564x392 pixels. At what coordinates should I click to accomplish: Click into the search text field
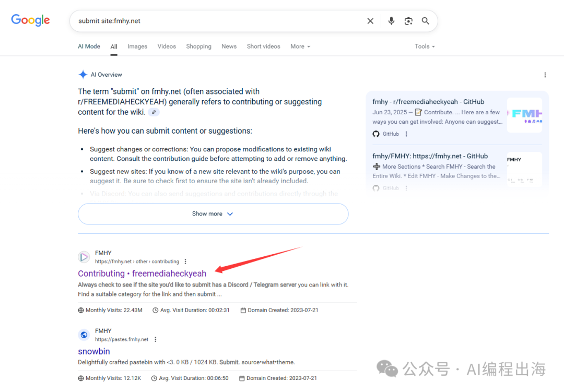point(219,21)
